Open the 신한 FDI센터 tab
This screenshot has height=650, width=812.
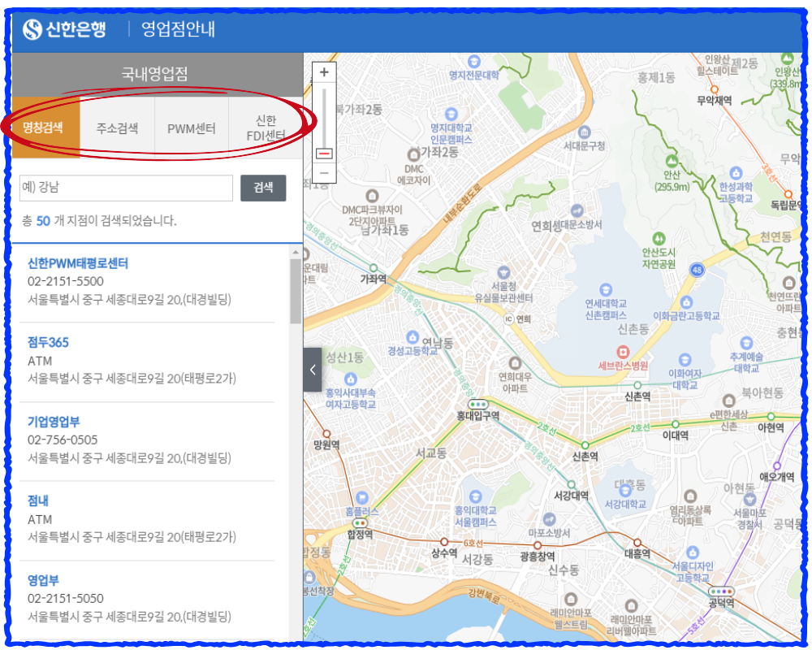266,128
